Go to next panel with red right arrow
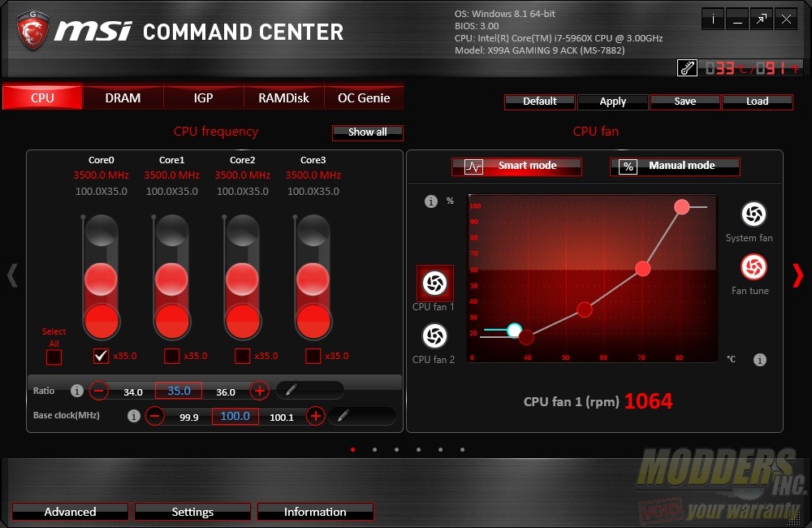Image resolution: width=812 pixels, height=528 pixels. [x=798, y=275]
